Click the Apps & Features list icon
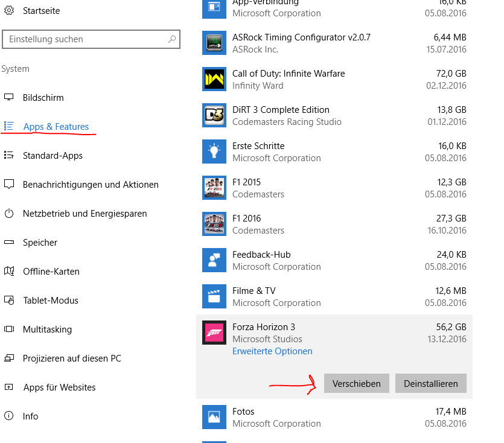 pos(9,126)
